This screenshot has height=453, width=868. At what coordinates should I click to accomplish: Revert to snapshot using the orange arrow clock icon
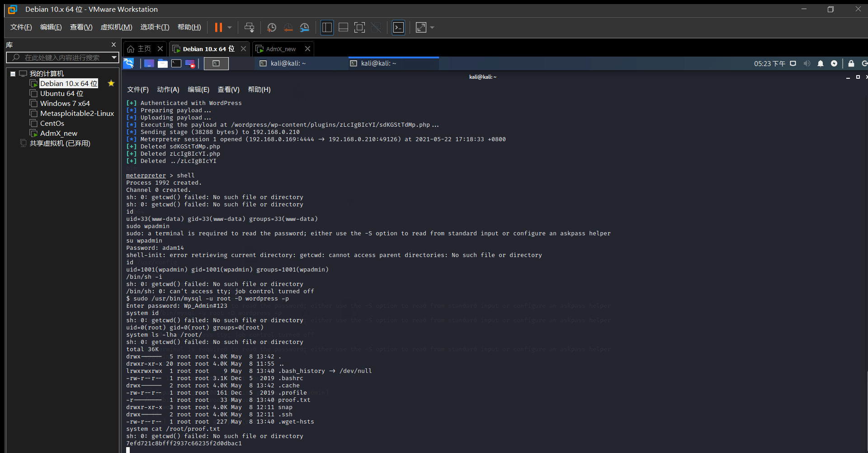pyautogui.click(x=288, y=28)
